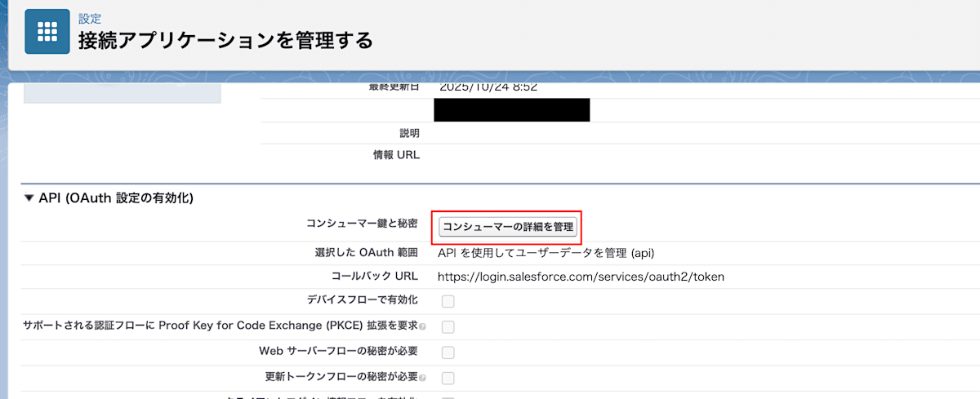The image size is (980, 399).
Task: Open help icon next to 更新トークンフローの秘密が必要
Action: (422, 378)
